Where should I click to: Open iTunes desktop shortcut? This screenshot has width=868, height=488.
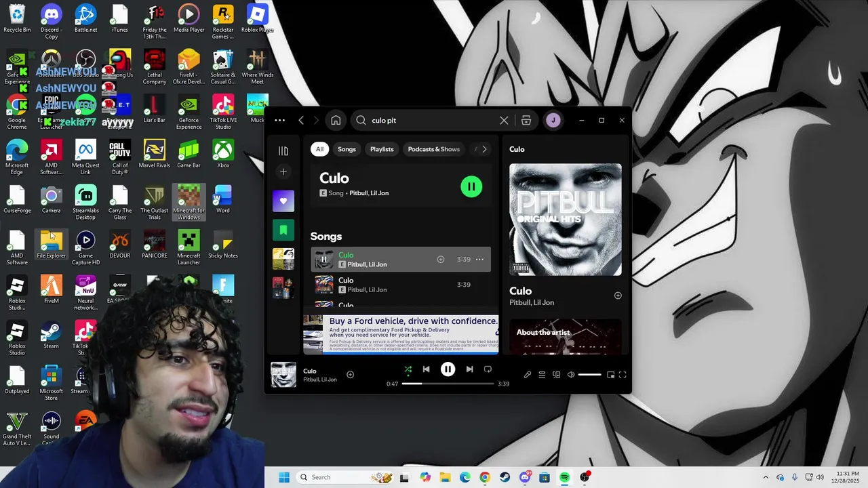(120, 18)
